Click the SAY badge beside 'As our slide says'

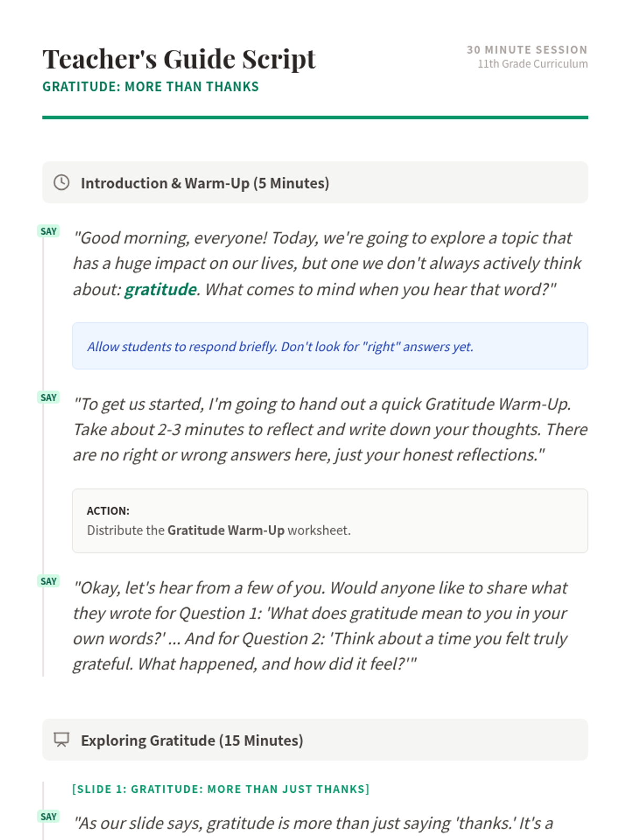[48, 816]
